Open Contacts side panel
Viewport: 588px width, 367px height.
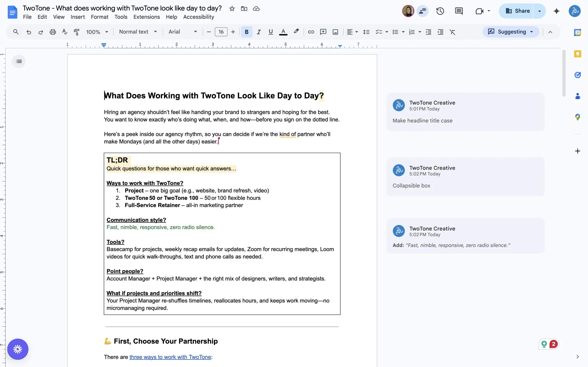577,96
